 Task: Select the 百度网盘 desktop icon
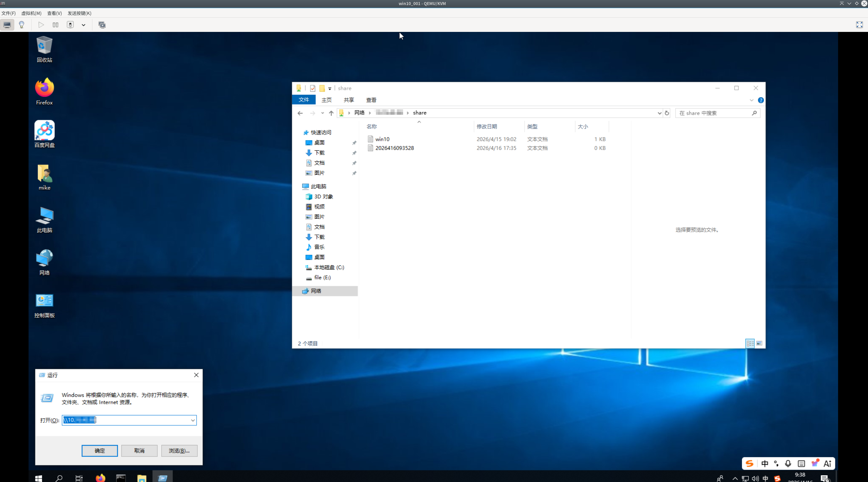point(44,131)
